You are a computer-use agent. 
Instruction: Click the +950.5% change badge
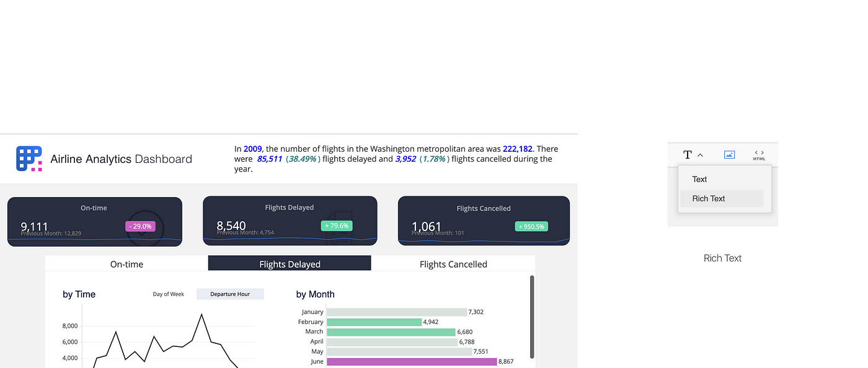click(531, 226)
